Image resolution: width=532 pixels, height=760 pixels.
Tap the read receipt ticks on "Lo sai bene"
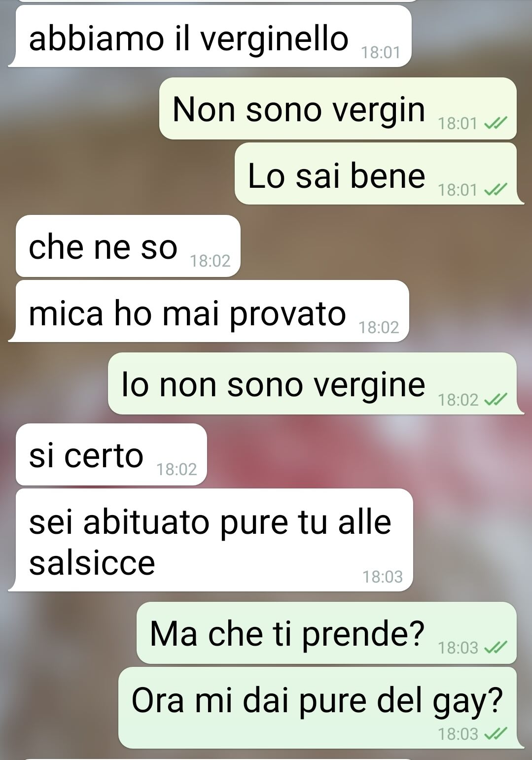495,190
